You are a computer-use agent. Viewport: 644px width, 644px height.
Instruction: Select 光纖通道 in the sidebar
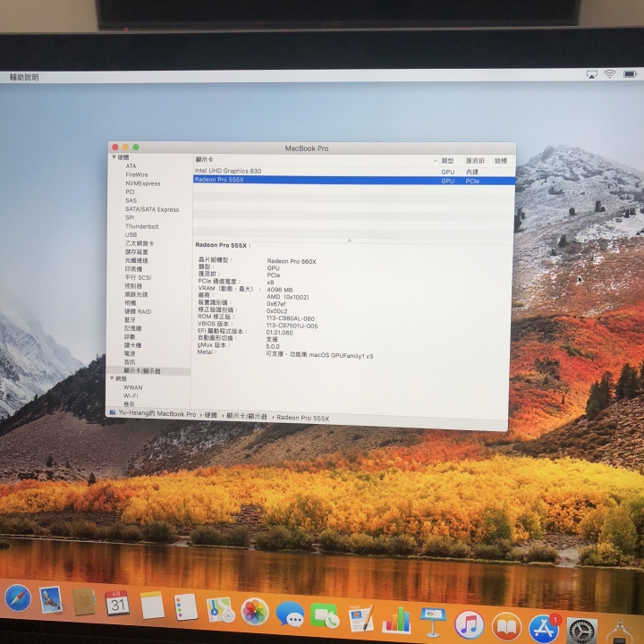pos(136,260)
